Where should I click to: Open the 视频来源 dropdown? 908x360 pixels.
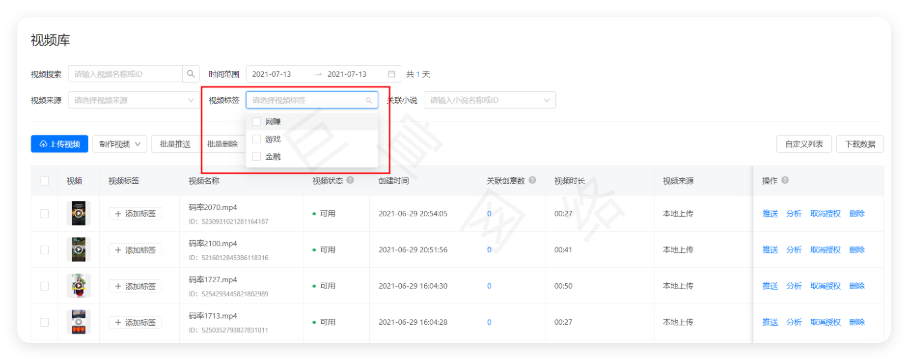click(x=134, y=100)
